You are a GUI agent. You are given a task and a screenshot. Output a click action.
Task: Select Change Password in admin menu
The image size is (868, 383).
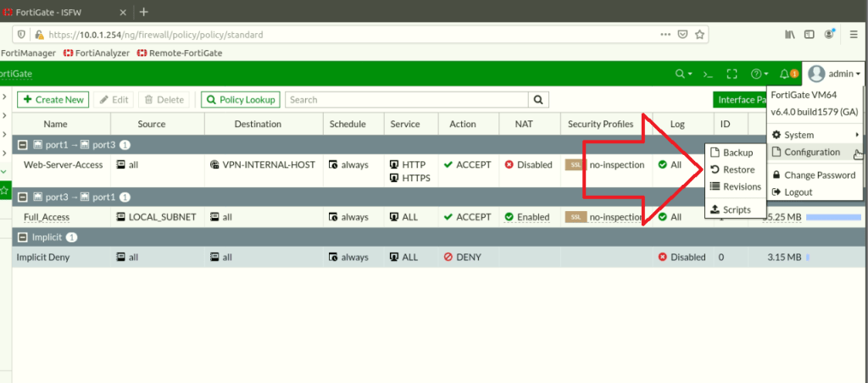coord(819,175)
